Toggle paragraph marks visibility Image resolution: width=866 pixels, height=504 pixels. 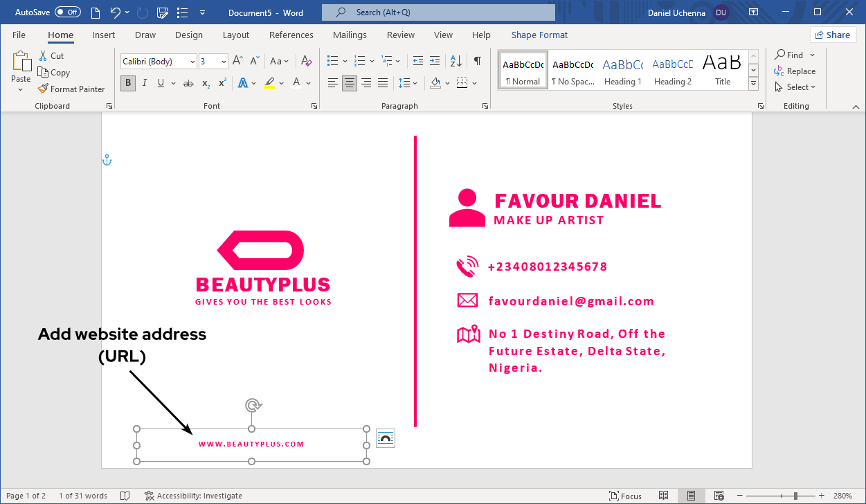tap(477, 61)
